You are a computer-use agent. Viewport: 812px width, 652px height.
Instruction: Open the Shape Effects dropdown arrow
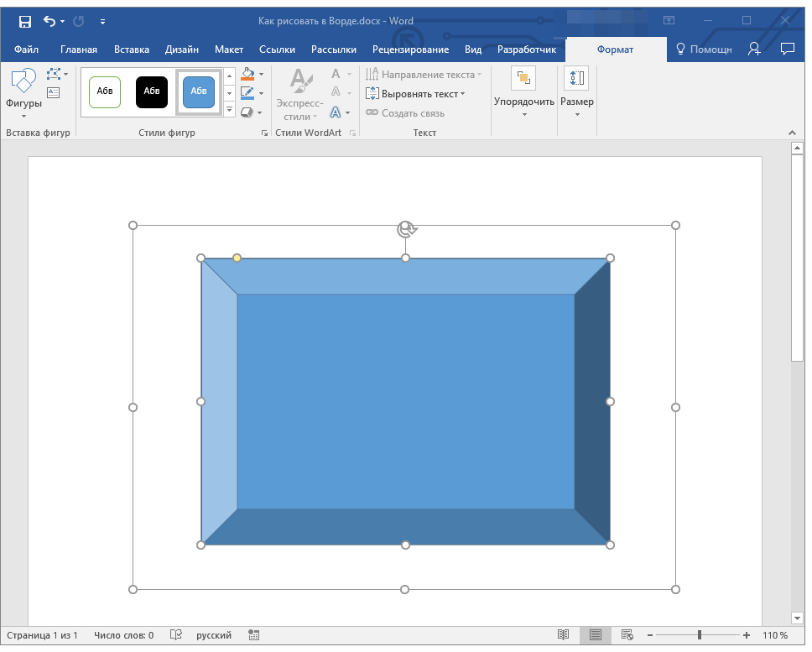pyautogui.click(x=260, y=112)
